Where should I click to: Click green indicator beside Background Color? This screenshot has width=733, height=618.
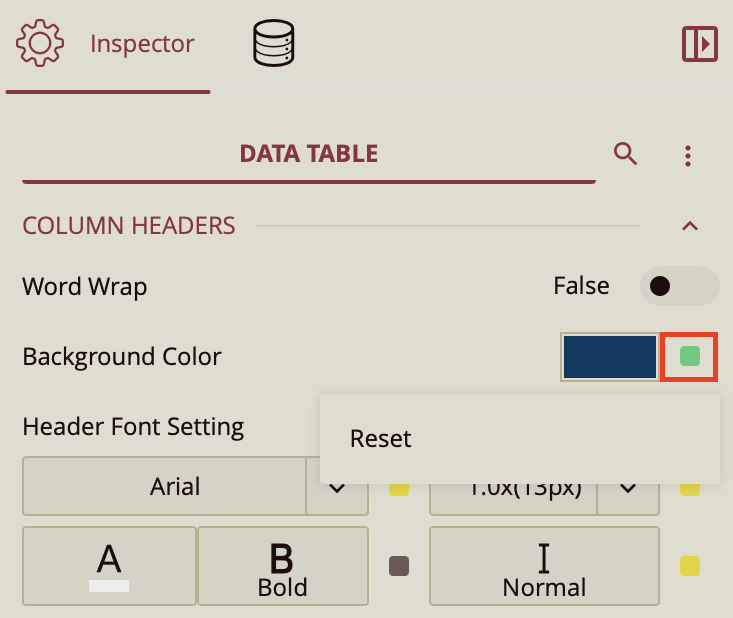(689, 357)
